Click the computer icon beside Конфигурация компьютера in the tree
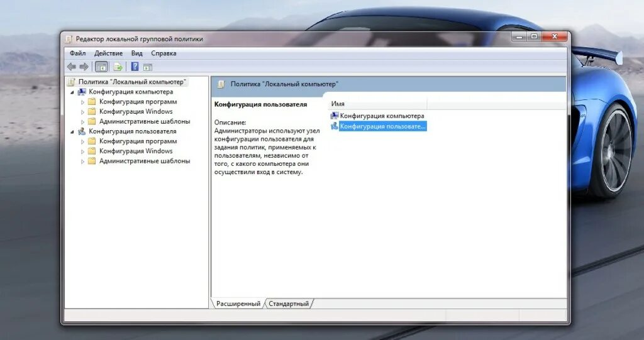This screenshot has height=340, width=644. 82,92
